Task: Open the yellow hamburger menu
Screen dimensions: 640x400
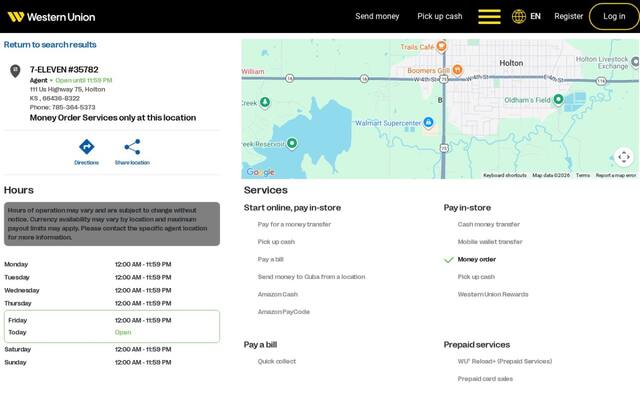Action: (489, 17)
